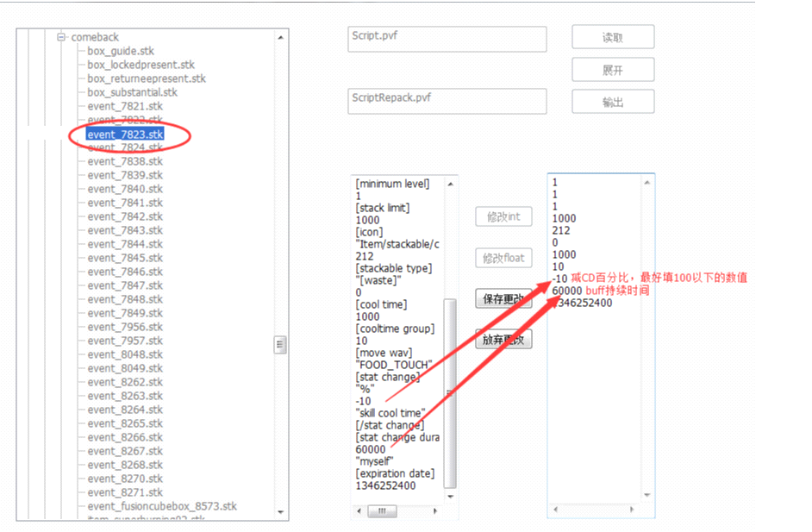Select box_lockedpresent.stk tree entry
The width and height of the screenshot is (812, 532).
point(141,65)
